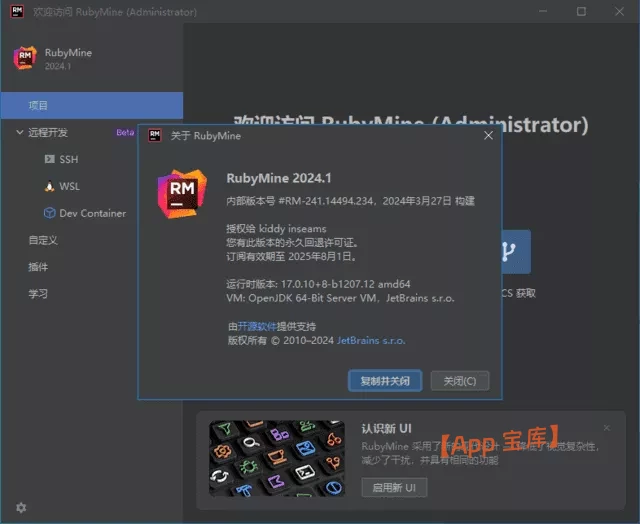Click the 'RubyMine 2024.1' heading in the dialog
Viewport: 640px width, 524px height.
coord(279,178)
